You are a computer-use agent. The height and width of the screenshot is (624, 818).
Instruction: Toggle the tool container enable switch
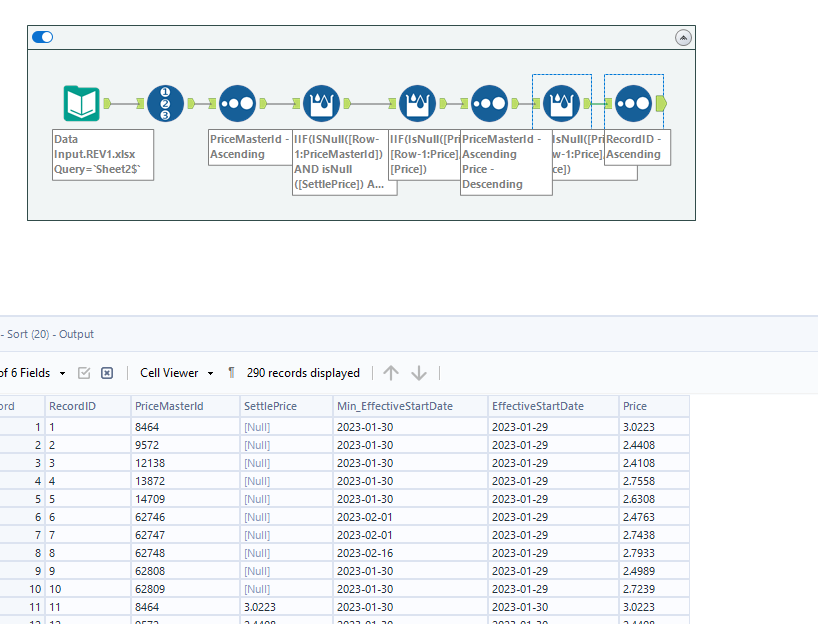43,37
